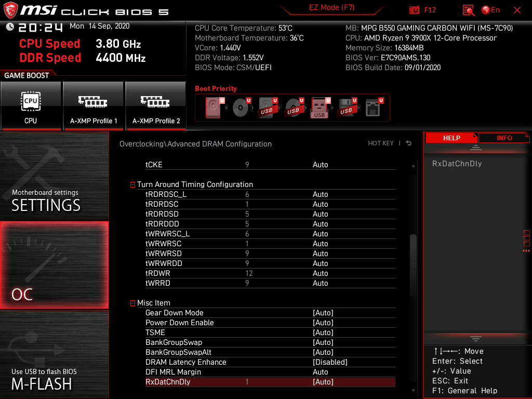Expand help panel with bottom handle

tap(476, 338)
